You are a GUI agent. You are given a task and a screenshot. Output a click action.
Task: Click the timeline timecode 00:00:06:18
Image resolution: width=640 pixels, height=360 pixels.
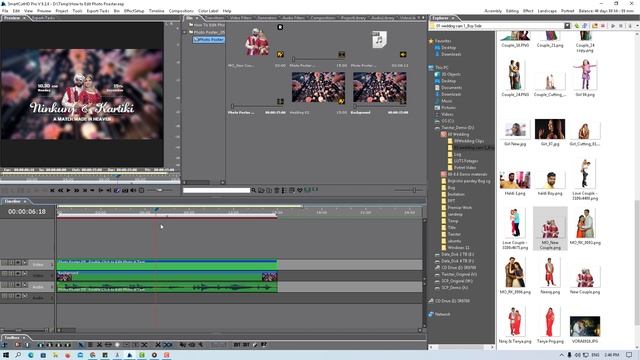point(27,212)
